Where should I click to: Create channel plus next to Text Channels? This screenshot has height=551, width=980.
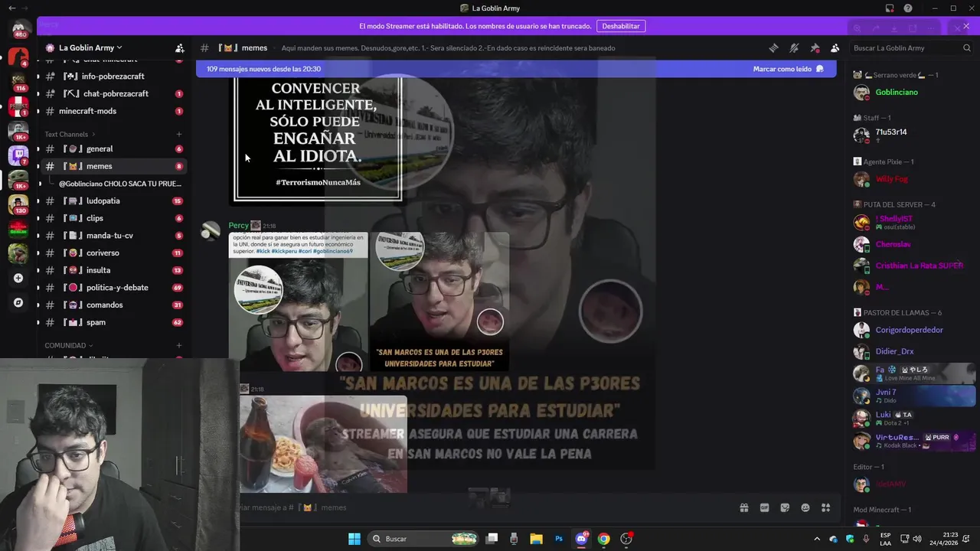click(179, 134)
